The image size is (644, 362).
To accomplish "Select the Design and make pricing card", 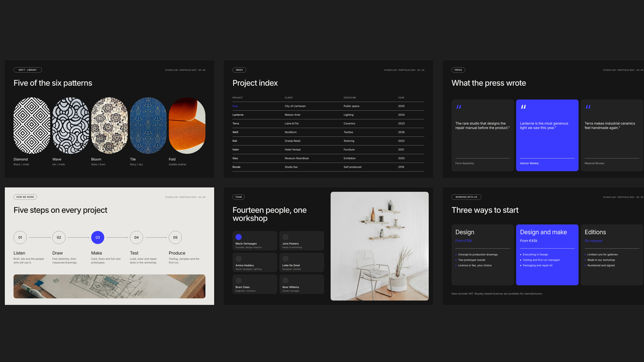I will (x=547, y=255).
